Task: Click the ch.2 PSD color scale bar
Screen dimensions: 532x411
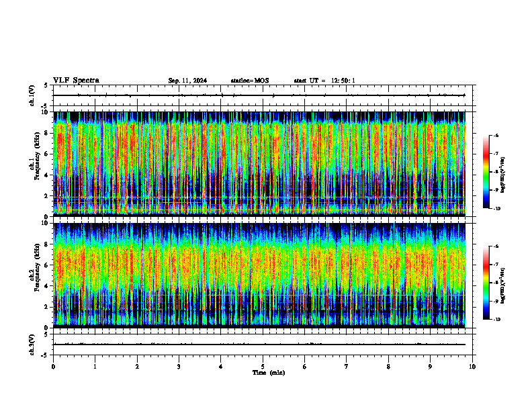Action: click(x=486, y=283)
